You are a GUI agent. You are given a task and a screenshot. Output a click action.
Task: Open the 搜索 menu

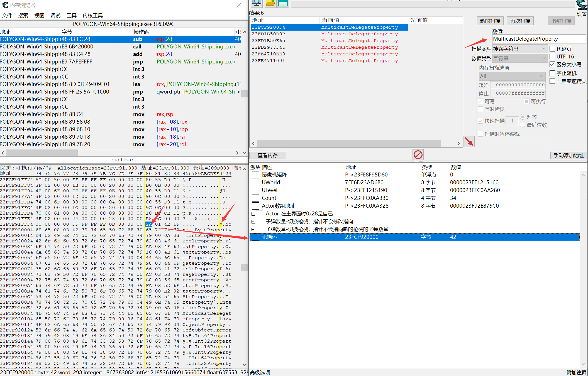[x=23, y=16]
